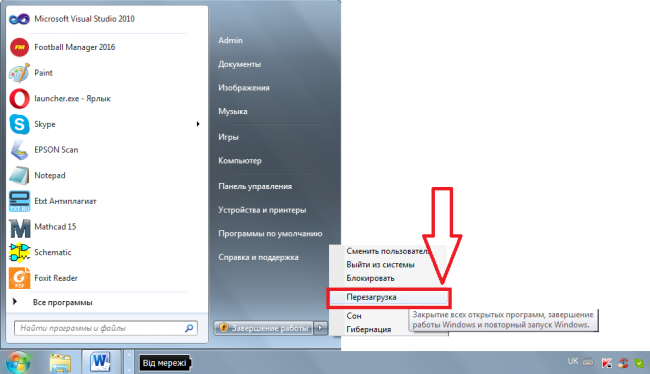Open Панель управления link
This screenshot has width=650, height=374.
coord(255,187)
